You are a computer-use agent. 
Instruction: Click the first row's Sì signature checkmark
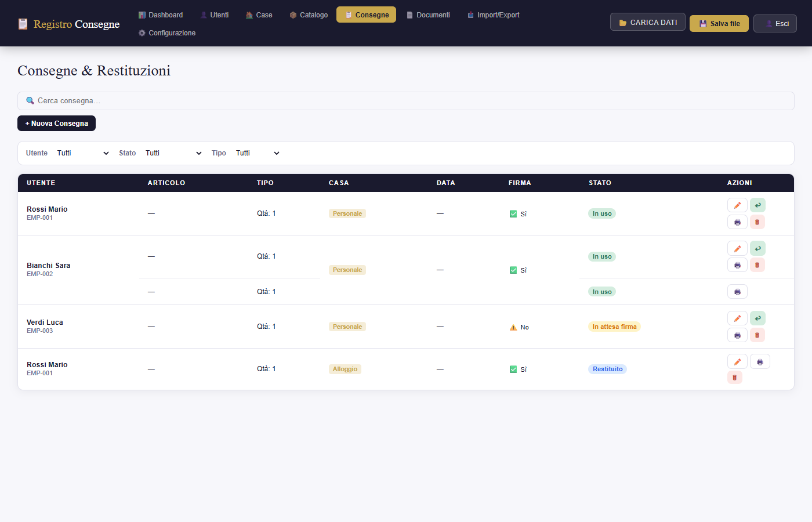click(x=513, y=214)
